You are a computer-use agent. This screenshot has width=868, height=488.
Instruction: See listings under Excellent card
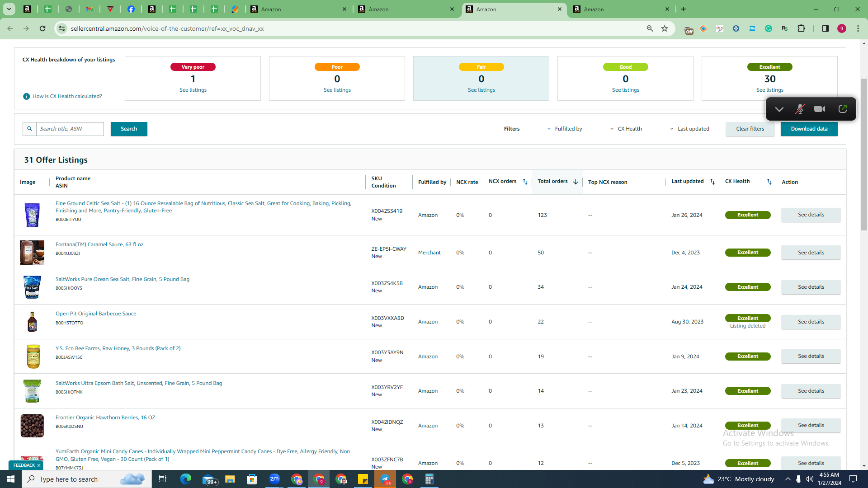click(770, 90)
